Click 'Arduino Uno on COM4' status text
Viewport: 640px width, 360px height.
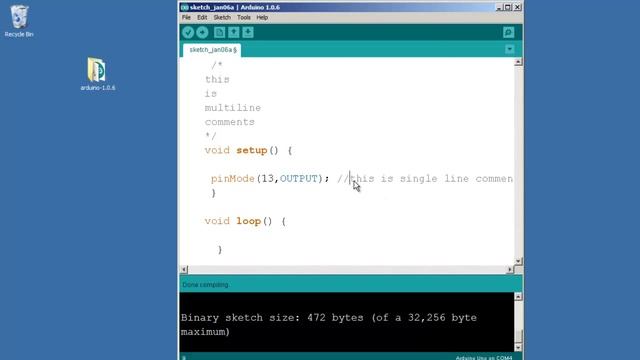pos(484,358)
